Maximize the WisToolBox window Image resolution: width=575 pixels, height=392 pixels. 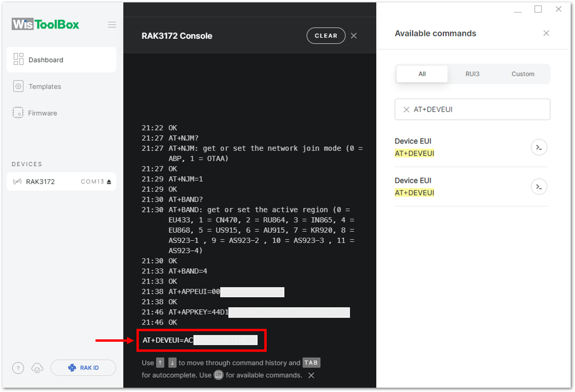pos(538,9)
